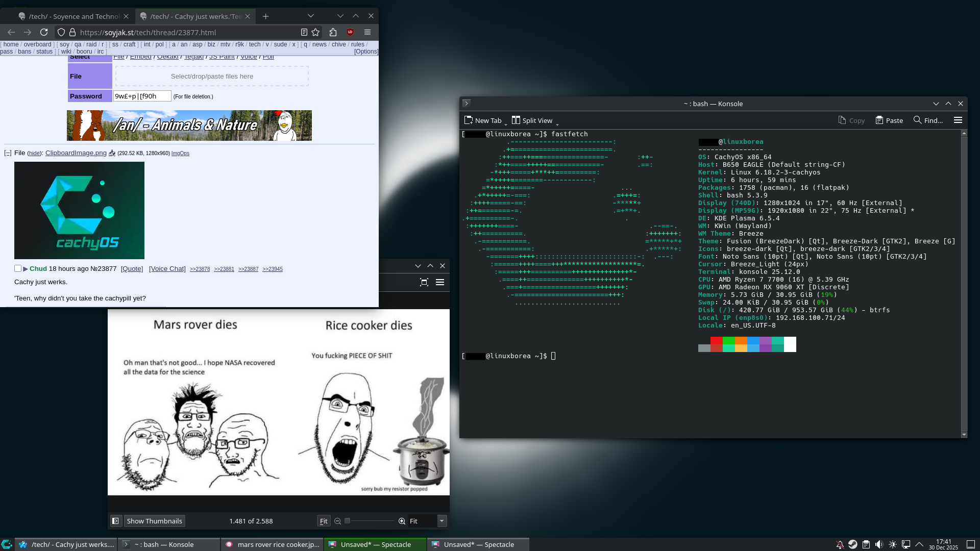Expand the browser list-all-tabs chevron
Image resolution: width=980 pixels, height=551 pixels.
310,16
